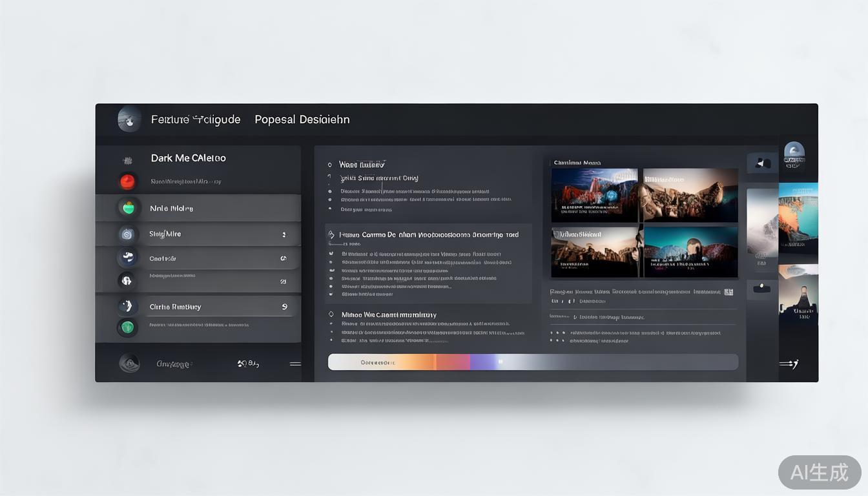This screenshot has height=496, width=868.
Task: Open the hamburger lines in the sidebar footer
Action: (x=294, y=364)
